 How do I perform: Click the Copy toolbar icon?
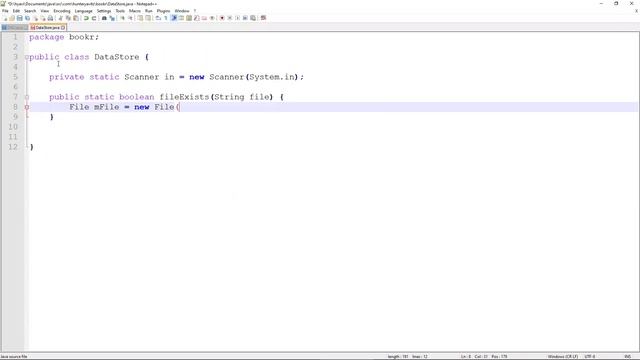pyautogui.click(x=68, y=18)
